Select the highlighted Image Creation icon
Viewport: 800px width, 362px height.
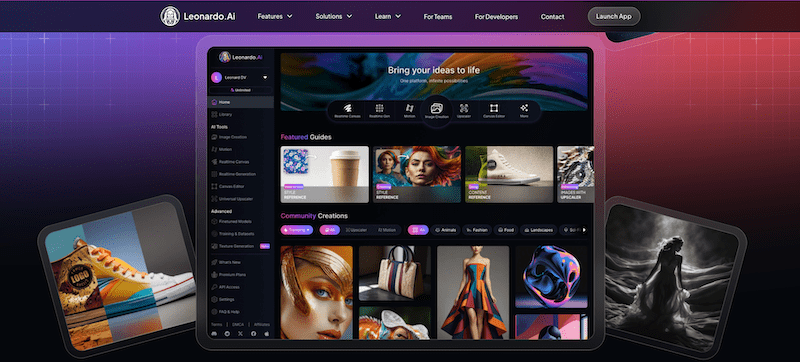[437, 108]
